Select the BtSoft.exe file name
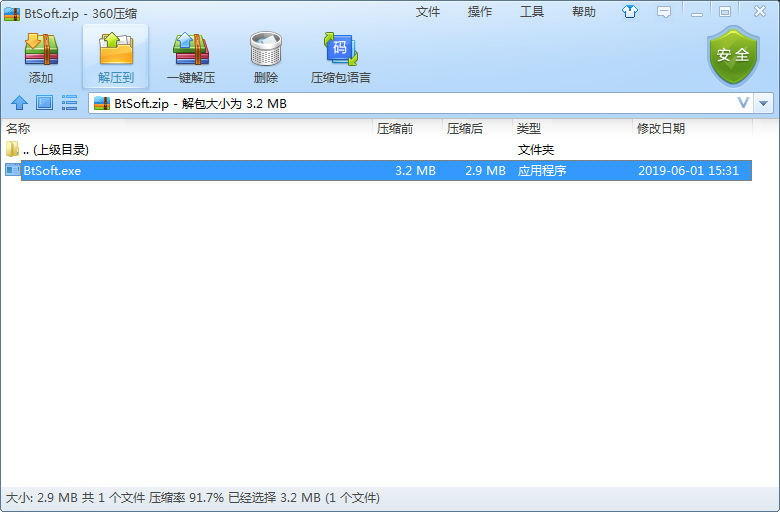This screenshot has width=780, height=512. [x=52, y=171]
